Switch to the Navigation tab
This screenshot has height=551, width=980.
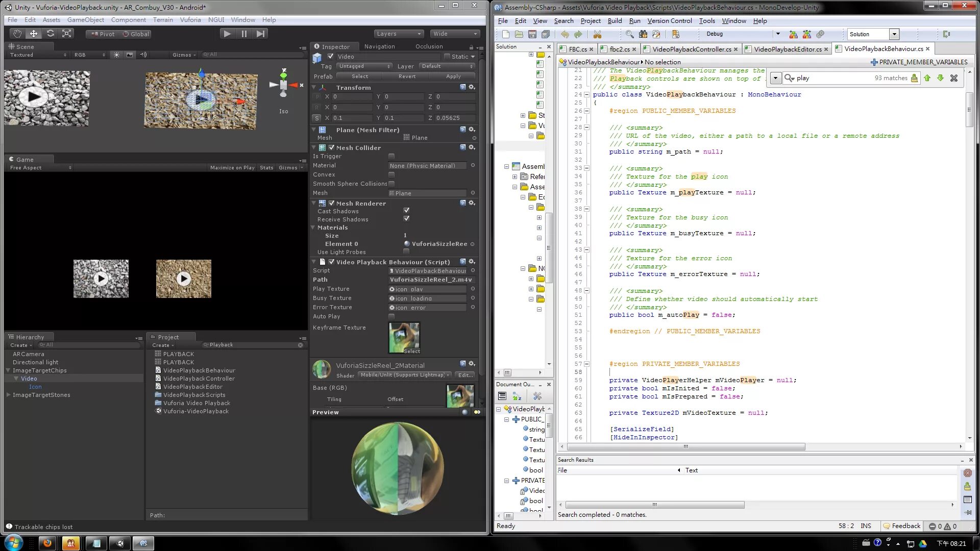(379, 46)
